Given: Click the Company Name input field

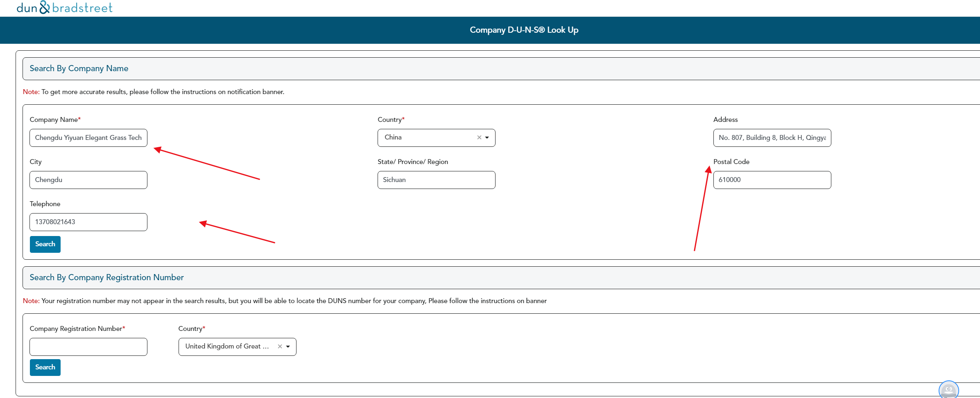Looking at the screenshot, I should pos(88,138).
